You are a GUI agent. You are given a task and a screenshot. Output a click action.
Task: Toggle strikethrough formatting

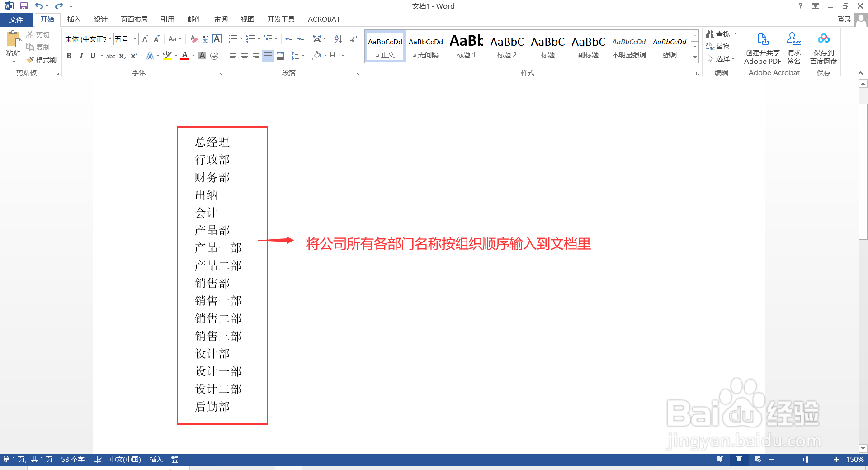pyautogui.click(x=111, y=56)
